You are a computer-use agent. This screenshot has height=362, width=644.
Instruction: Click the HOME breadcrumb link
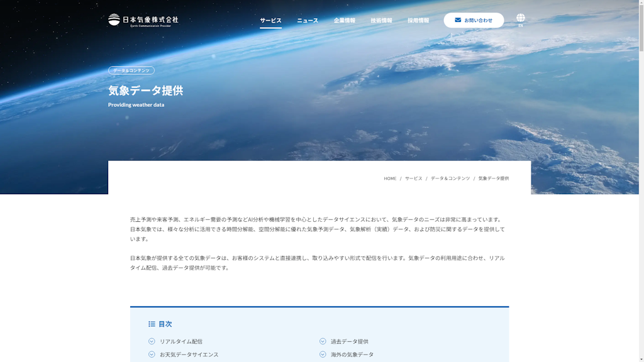click(x=390, y=178)
